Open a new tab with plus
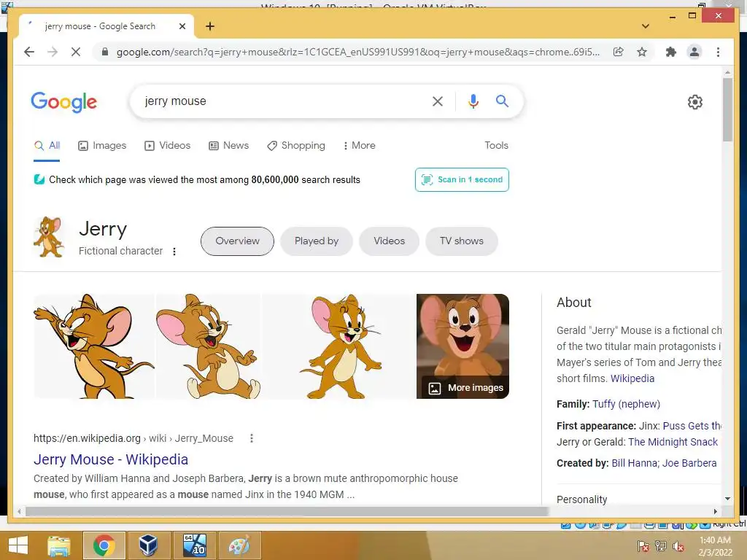747x560 pixels. coord(210,26)
